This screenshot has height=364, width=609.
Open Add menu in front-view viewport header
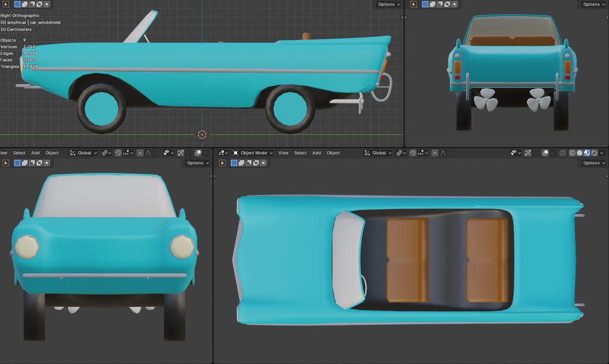pyautogui.click(x=35, y=153)
